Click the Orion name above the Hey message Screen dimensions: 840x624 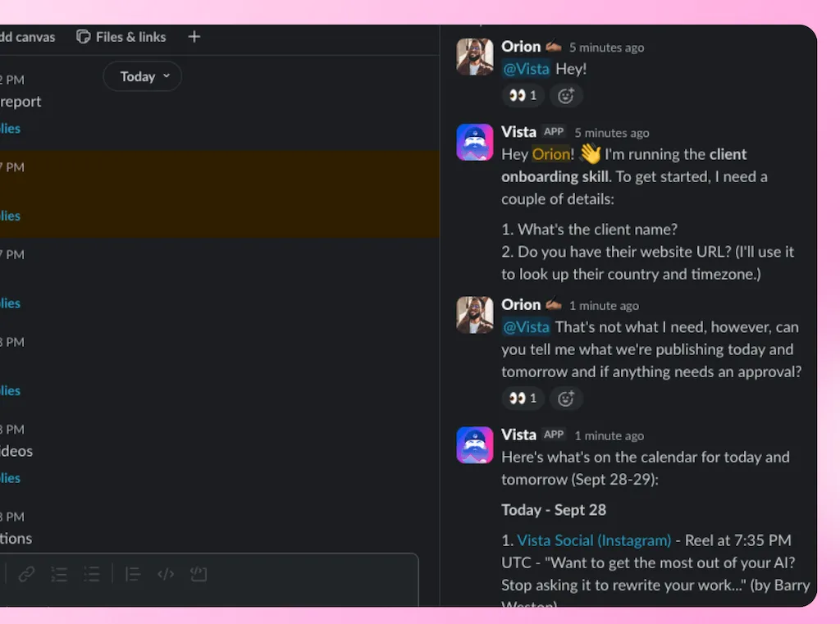[x=521, y=47]
